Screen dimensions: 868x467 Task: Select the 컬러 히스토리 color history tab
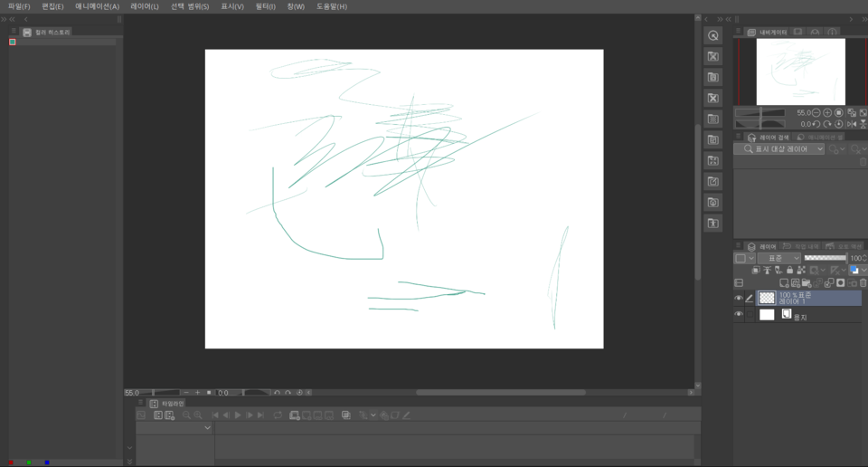pos(46,33)
